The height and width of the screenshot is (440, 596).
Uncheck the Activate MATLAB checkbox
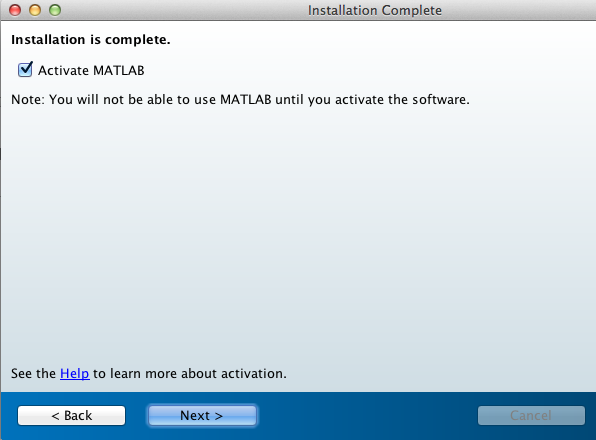[x=25, y=70]
